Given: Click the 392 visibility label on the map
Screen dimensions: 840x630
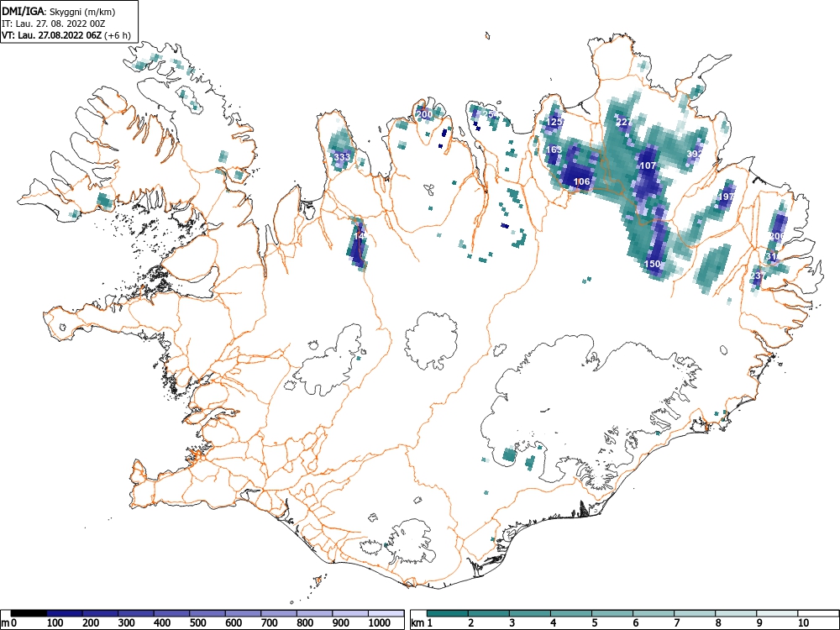Looking at the screenshot, I should click(x=695, y=154).
